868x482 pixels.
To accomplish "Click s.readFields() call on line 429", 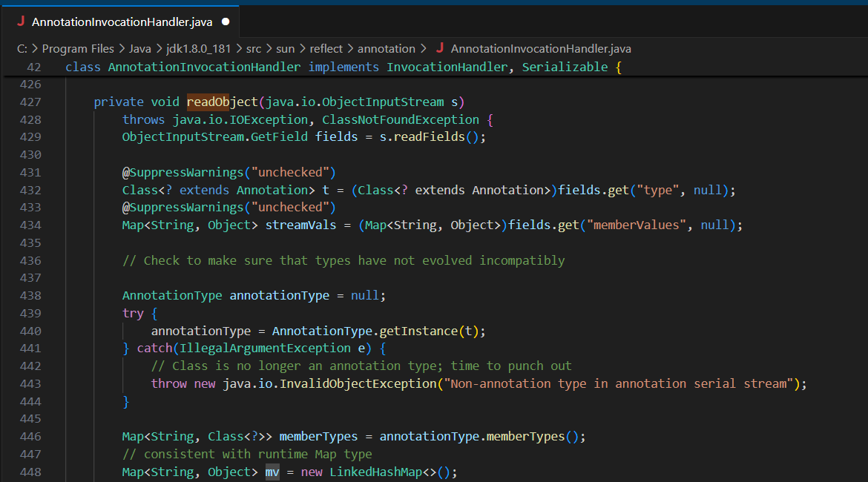I will tap(429, 136).
